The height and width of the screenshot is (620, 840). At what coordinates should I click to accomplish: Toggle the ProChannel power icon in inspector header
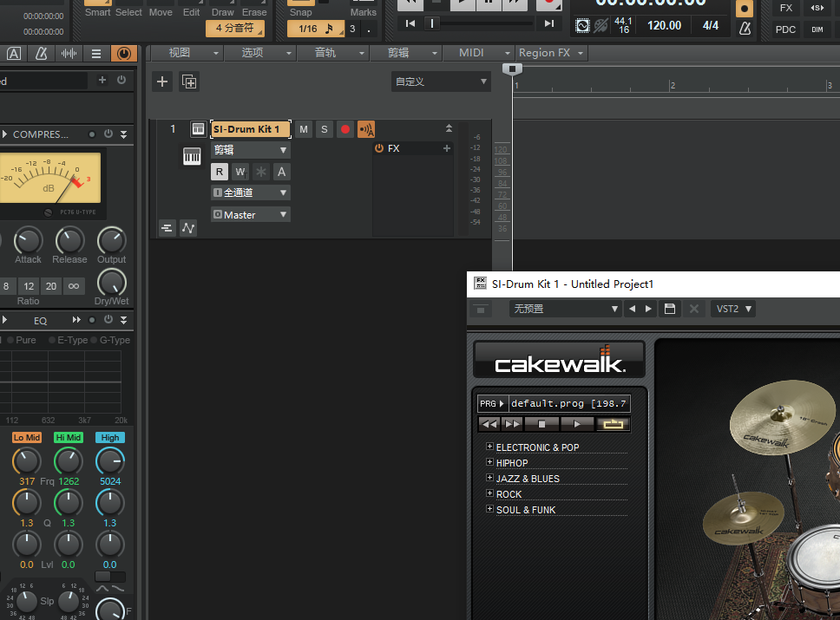(124, 53)
